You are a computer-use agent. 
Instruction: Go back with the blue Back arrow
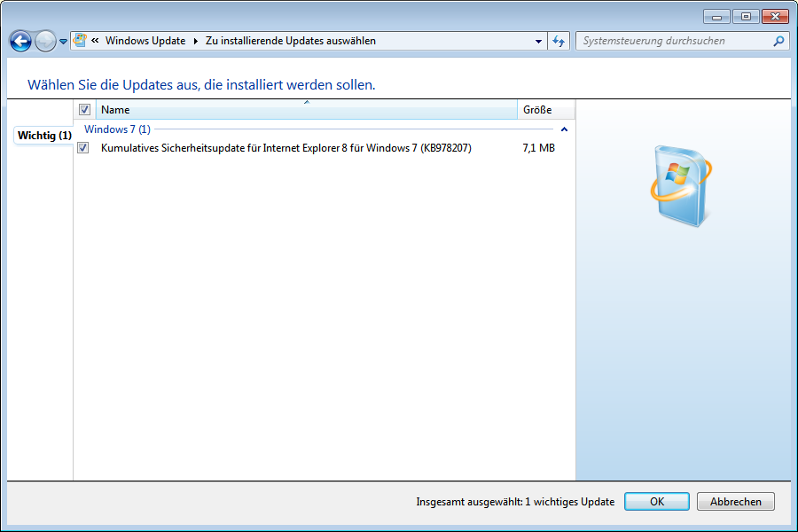[21, 42]
